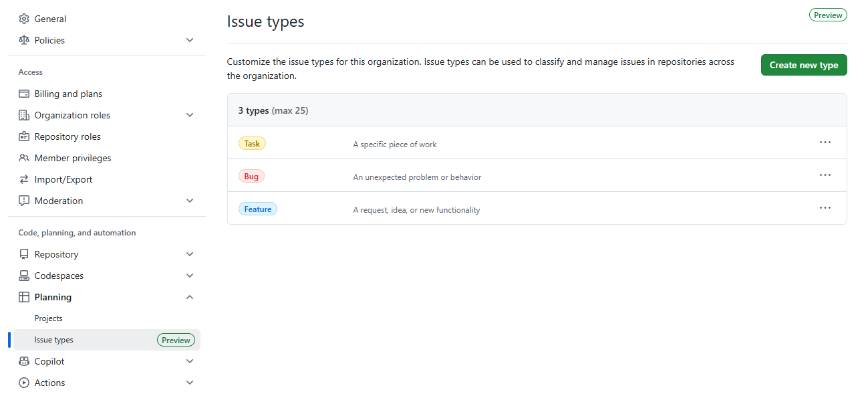Expand the Moderation dropdown
The height and width of the screenshot is (394, 868).
(190, 200)
